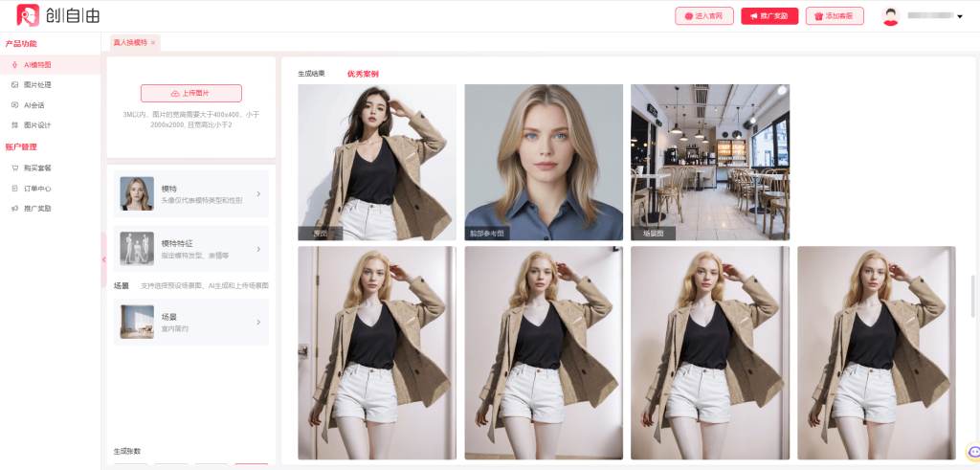Expand the account dropdown arrow
This screenshot has width=980, height=470.
(960, 16)
